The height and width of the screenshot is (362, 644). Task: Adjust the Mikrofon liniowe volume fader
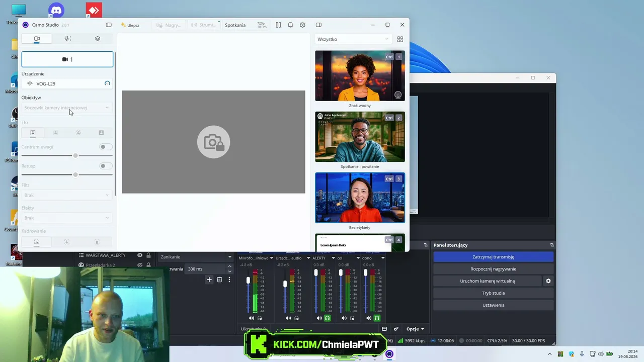pyautogui.click(x=248, y=281)
